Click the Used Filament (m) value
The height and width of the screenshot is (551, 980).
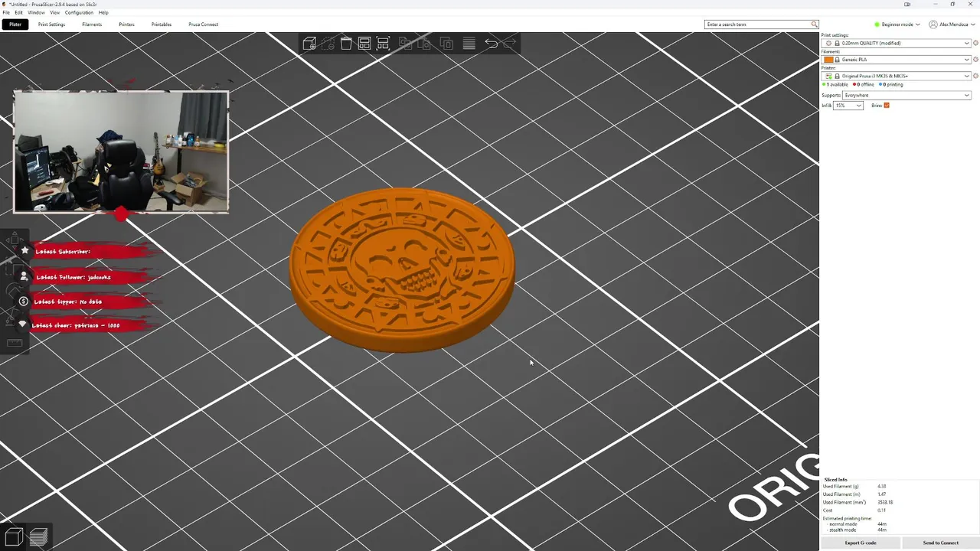pos(882,494)
